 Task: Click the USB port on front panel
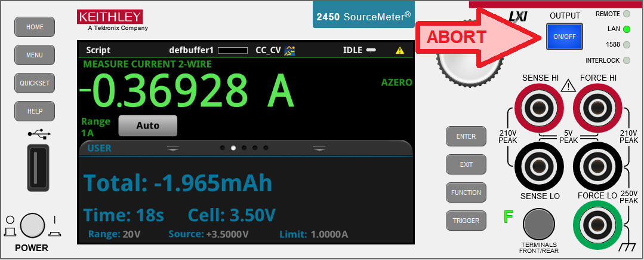click(38, 167)
